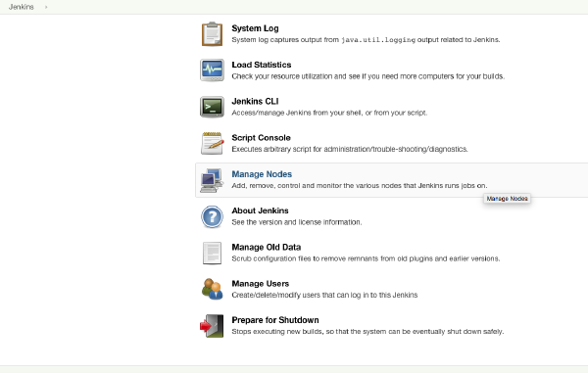Click text 'System log captures output from'
The width and height of the screenshot is (588, 373).
(x=285, y=40)
